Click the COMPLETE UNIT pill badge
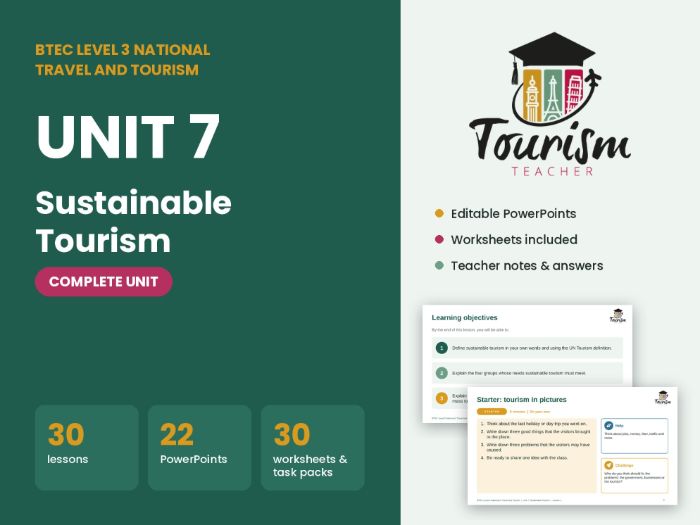This screenshot has height=525, width=700. point(104,282)
